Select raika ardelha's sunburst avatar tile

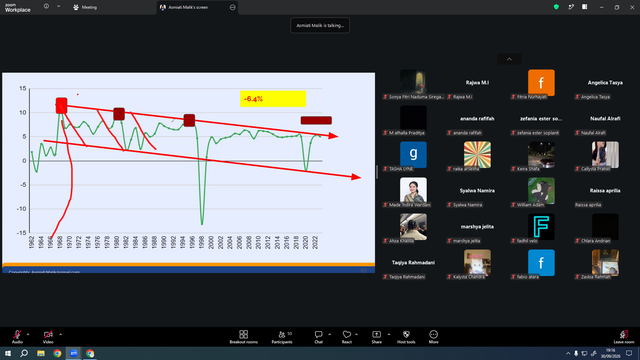477,155
